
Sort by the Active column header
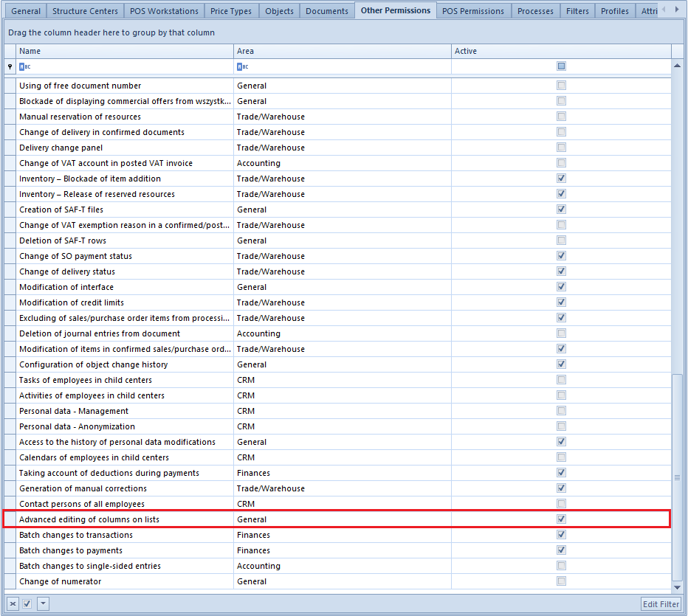tap(561, 51)
